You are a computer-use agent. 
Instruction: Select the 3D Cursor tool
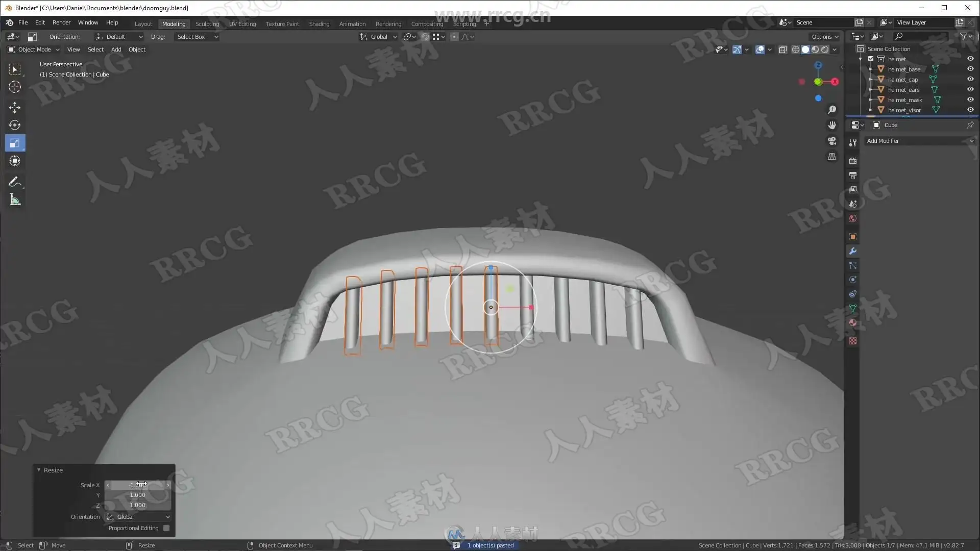15,87
